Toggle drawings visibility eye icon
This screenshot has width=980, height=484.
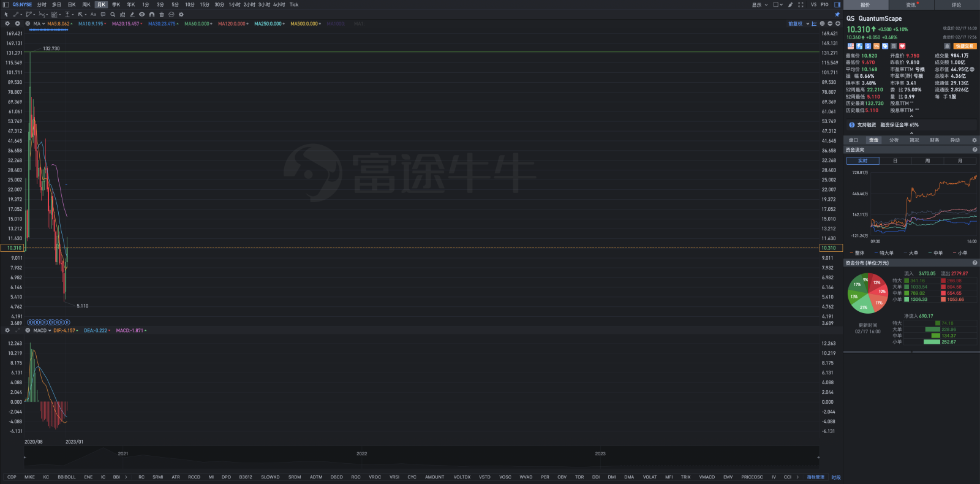[x=142, y=14]
